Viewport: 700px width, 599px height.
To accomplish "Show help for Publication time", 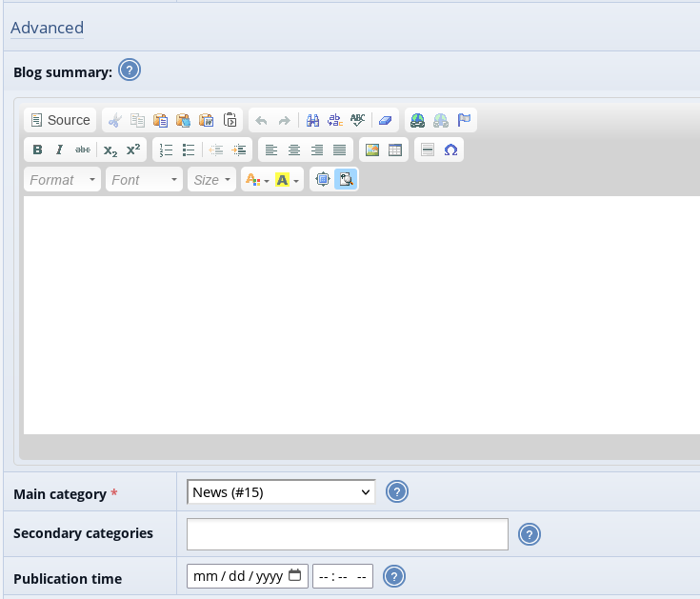I will click(394, 576).
